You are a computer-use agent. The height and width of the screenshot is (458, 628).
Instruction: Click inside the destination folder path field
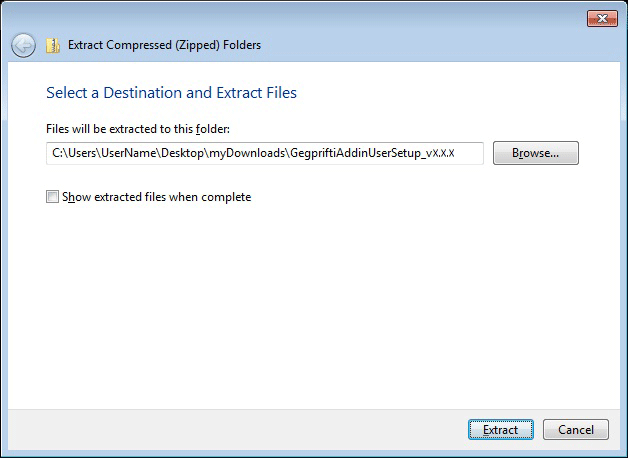(265, 153)
